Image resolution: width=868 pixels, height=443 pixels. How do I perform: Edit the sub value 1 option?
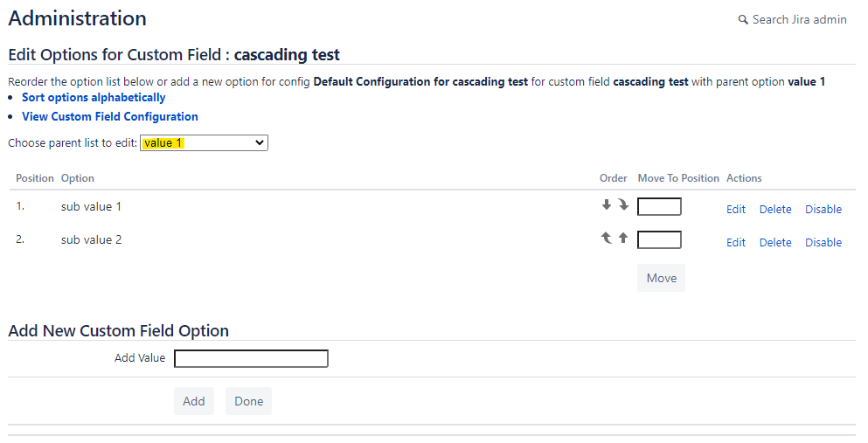[x=736, y=210]
